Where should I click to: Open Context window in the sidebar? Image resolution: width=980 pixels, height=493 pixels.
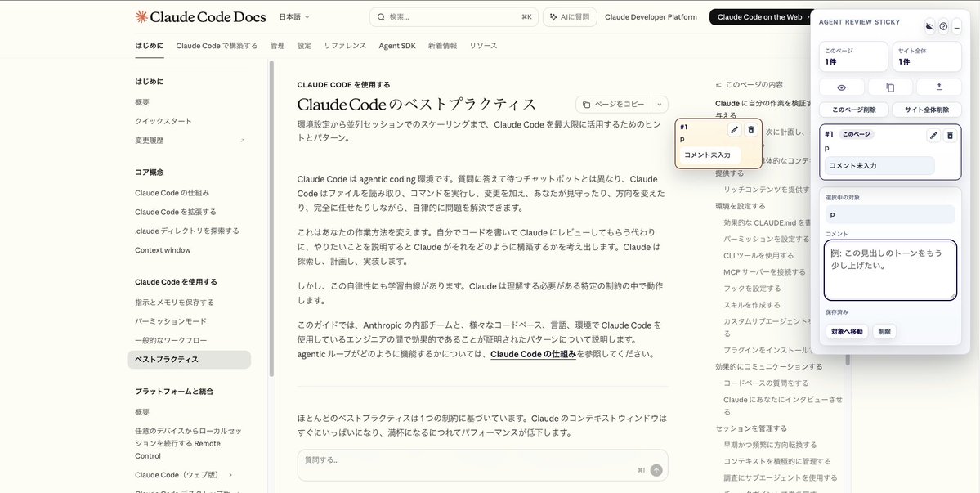(163, 250)
